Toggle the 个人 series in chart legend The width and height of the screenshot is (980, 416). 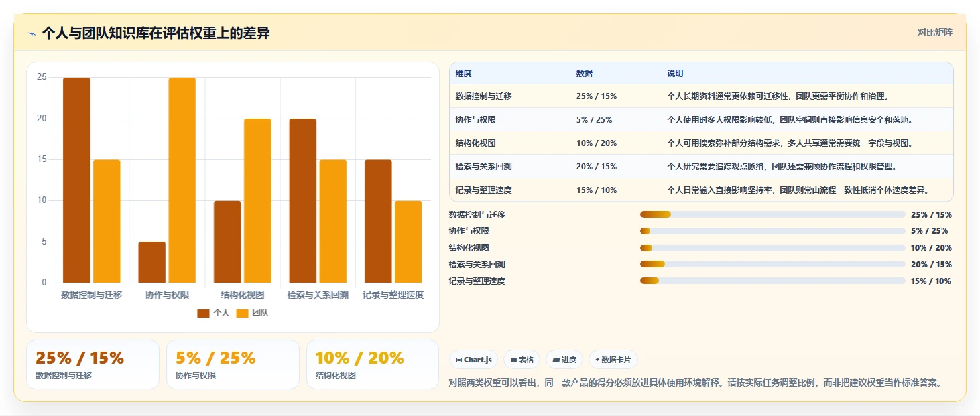pos(213,313)
